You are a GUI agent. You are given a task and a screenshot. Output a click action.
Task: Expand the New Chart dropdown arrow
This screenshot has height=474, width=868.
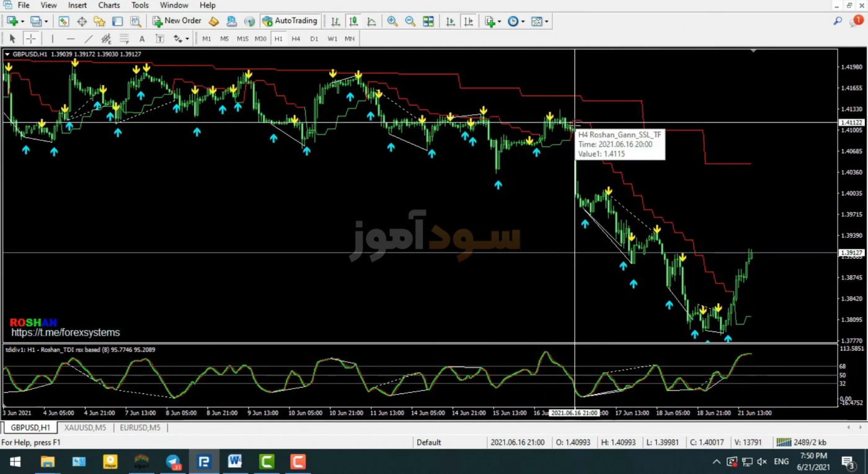(x=22, y=21)
